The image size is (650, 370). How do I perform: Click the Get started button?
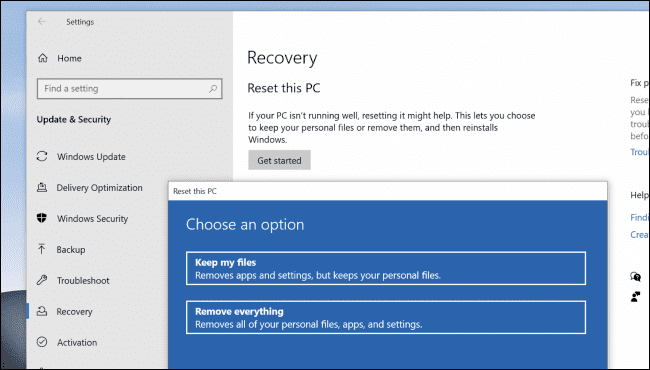point(279,160)
